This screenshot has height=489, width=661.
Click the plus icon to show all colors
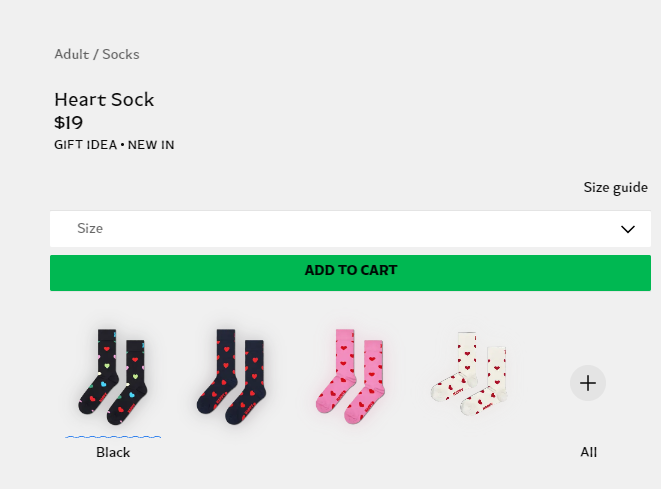coord(588,383)
